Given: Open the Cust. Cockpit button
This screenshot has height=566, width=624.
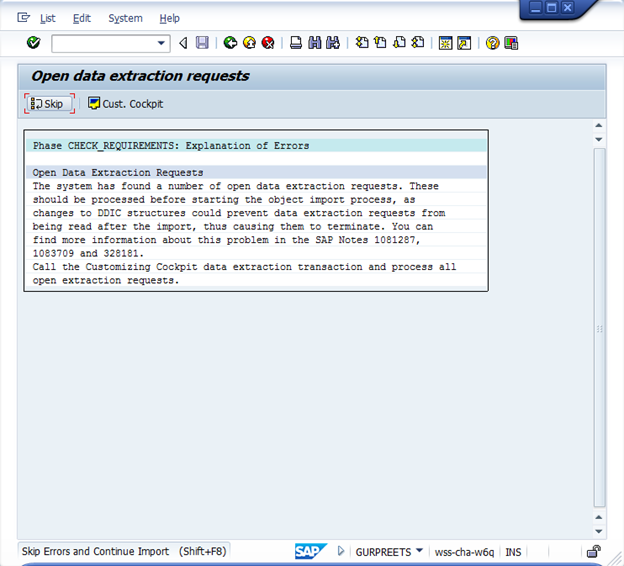Looking at the screenshot, I should (x=125, y=104).
